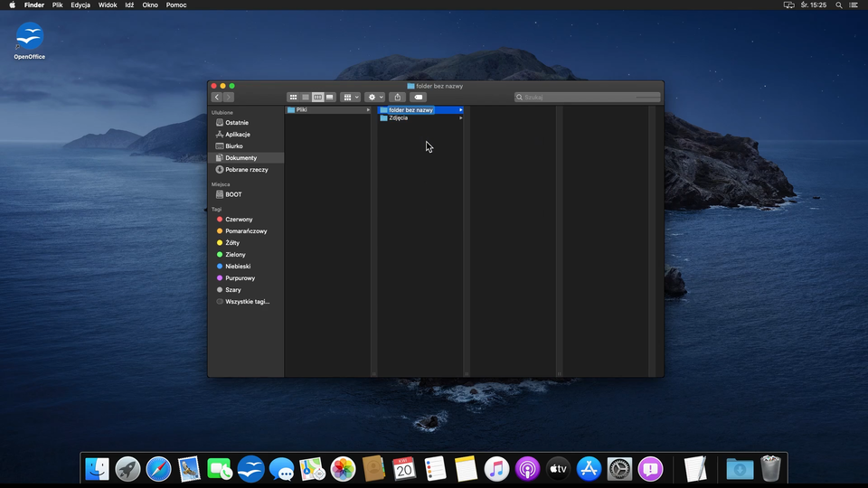Select the Czerwony red tag

pos(239,220)
